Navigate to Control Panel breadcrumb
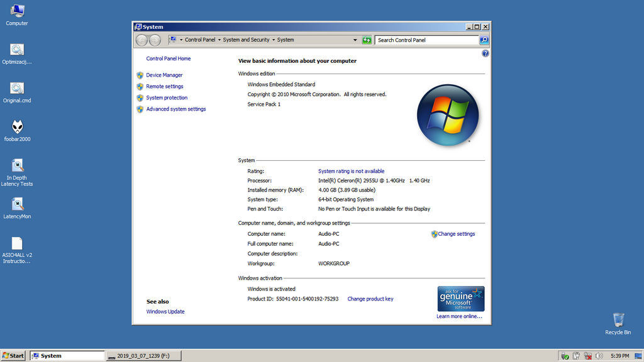 tap(200, 40)
